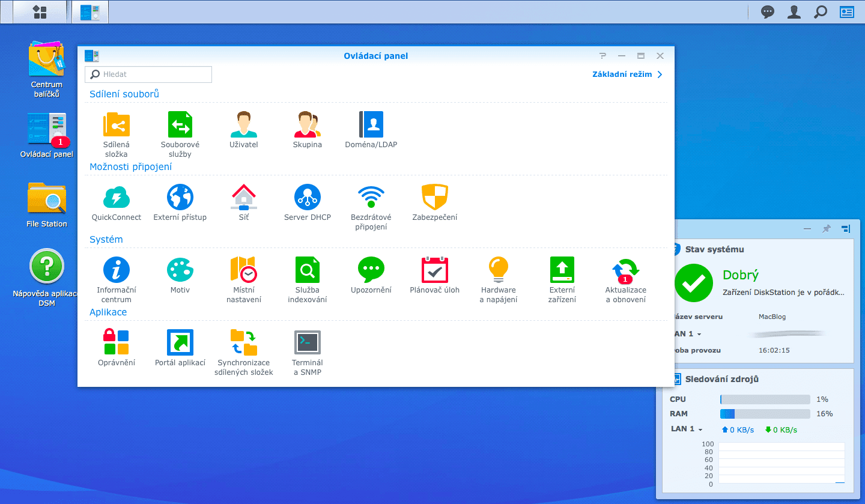865x504 pixels.
Task: Open Server DHCP settings
Action: coord(308,202)
